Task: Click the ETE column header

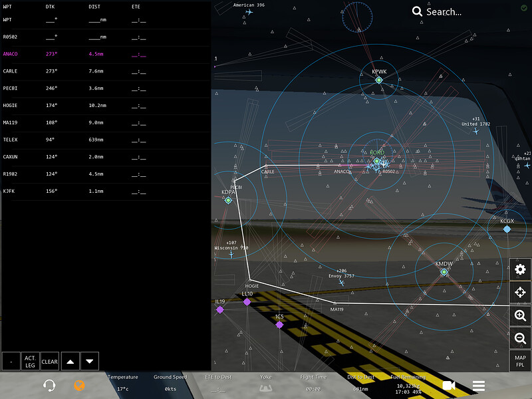Action: pos(136,7)
